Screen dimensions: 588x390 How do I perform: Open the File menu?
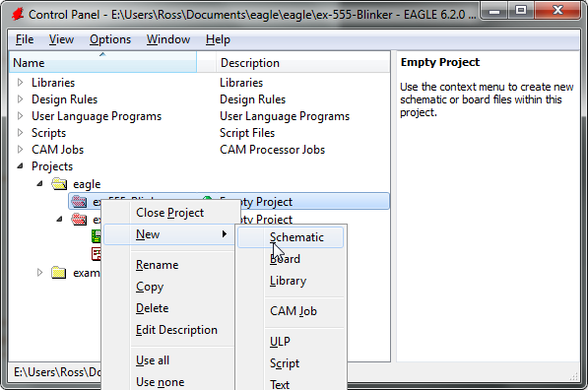tap(25, 39)
